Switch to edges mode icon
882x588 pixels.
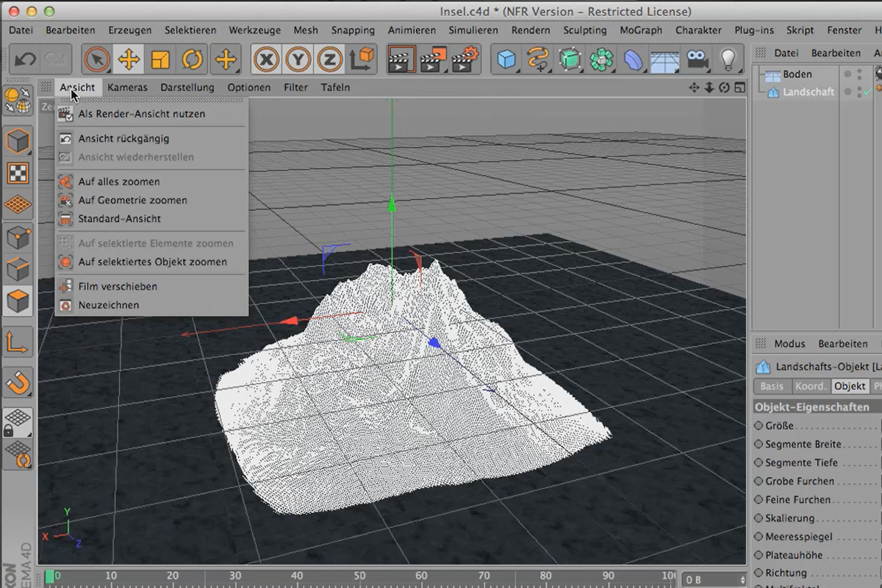(x=18, y=270)
